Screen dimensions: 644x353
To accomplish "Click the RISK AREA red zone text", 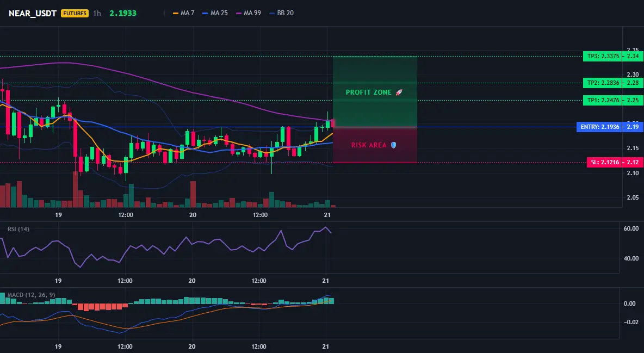I will [369, 145].
